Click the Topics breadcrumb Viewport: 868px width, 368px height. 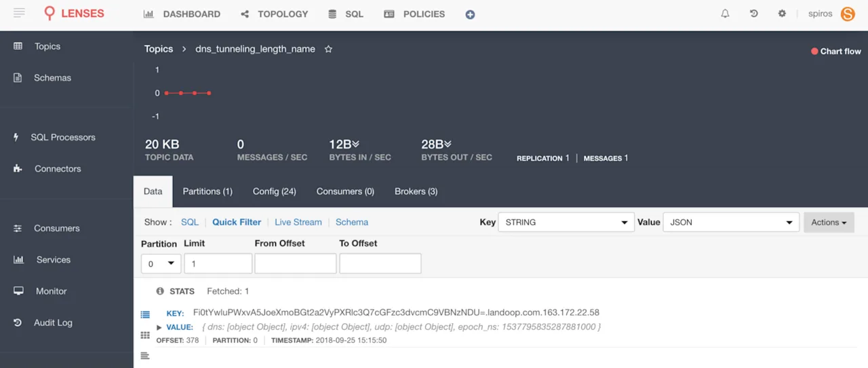[x=159, y=49]
